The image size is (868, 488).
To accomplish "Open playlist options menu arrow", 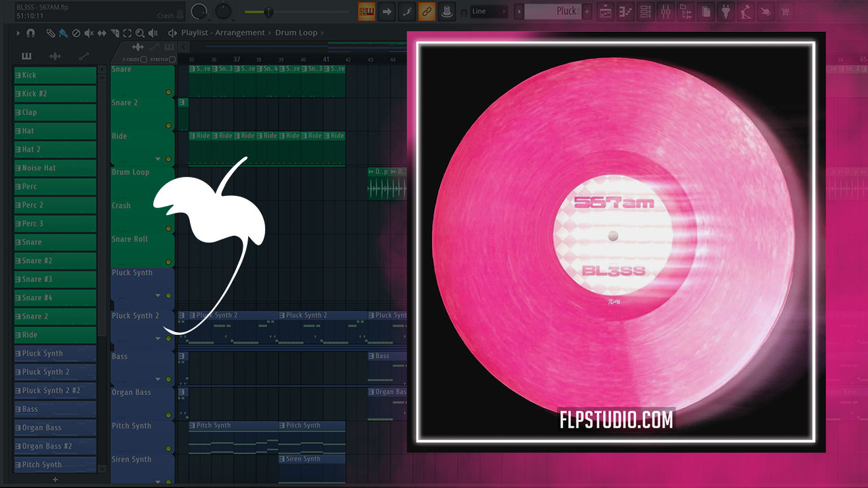I will tap(18, 33).
